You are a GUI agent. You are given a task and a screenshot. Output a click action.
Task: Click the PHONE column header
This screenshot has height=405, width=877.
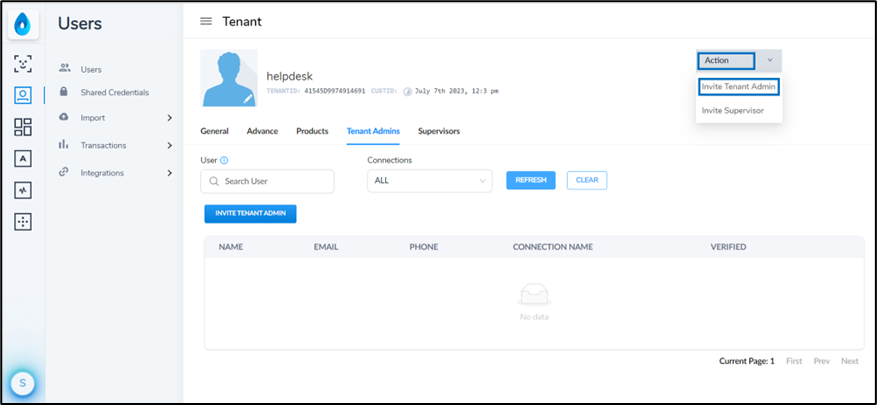point(424,247)
